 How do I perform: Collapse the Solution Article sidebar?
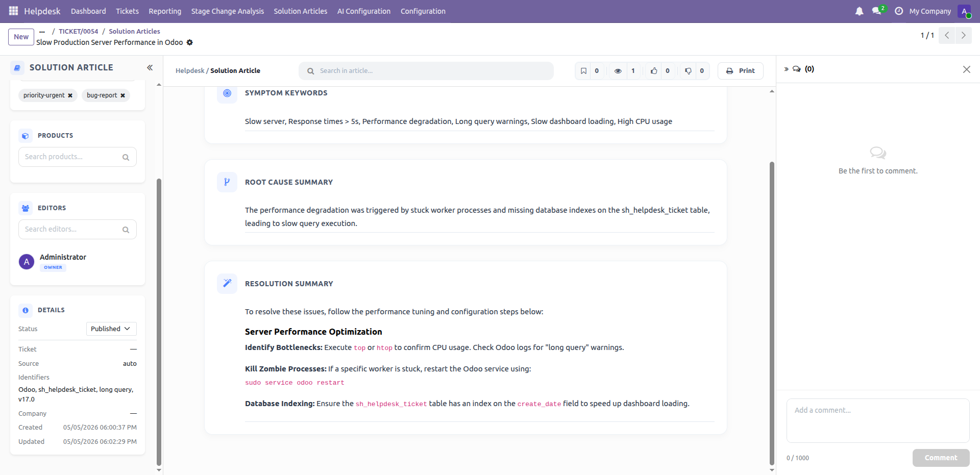(150, 67)
